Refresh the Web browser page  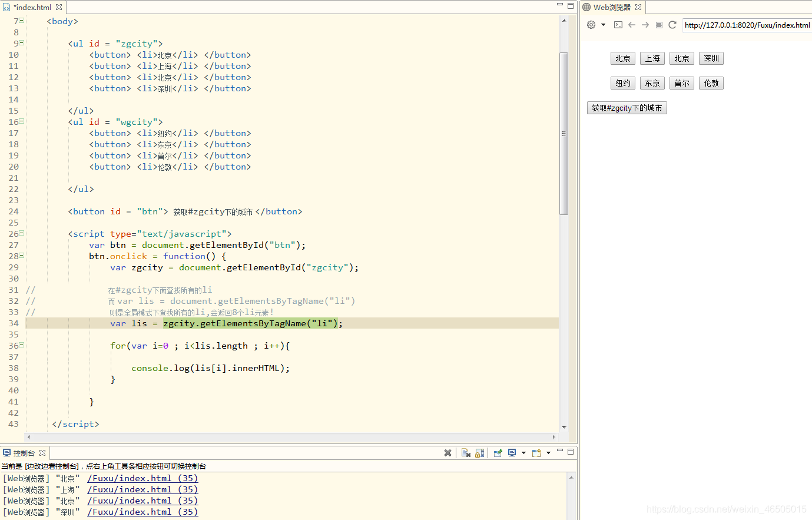click(x=672, y=25)
